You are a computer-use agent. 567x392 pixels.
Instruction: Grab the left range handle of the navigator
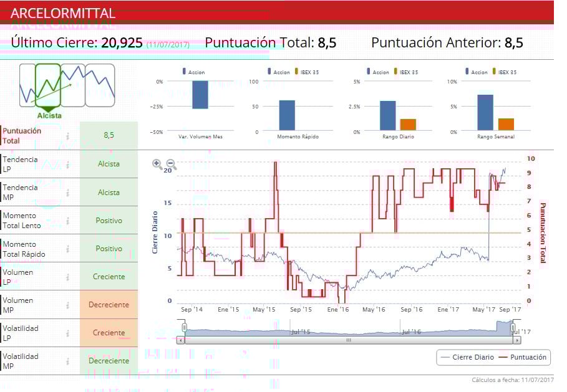(x=185, y=328)
